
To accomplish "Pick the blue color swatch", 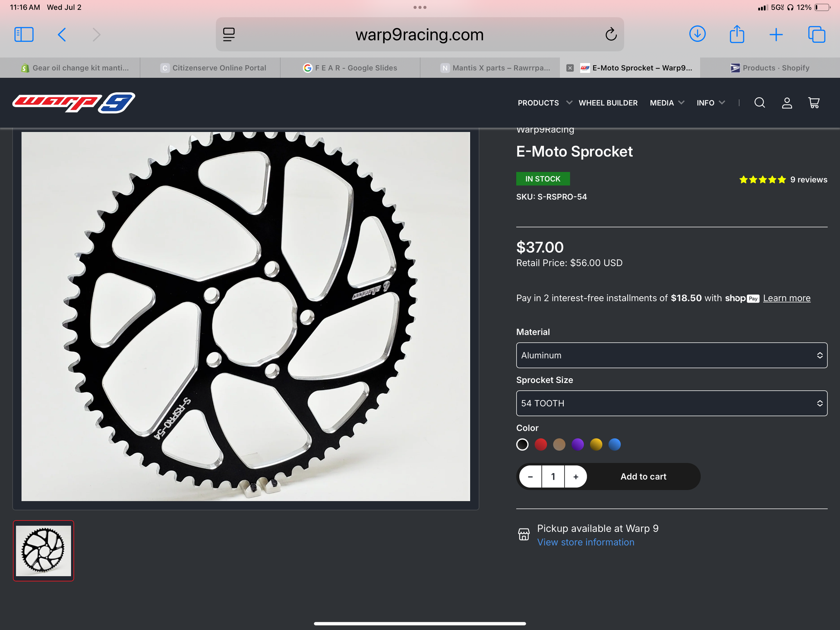I will (615, 445).
